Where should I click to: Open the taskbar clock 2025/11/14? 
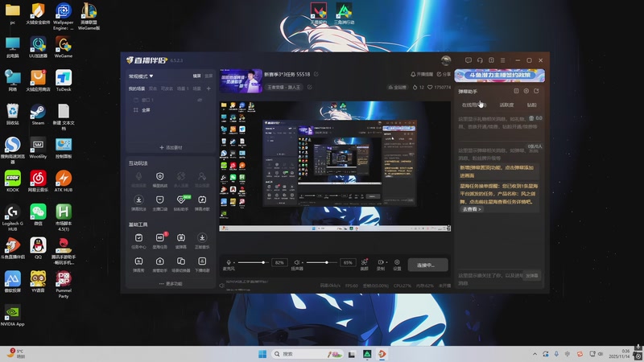pos(619,354)
